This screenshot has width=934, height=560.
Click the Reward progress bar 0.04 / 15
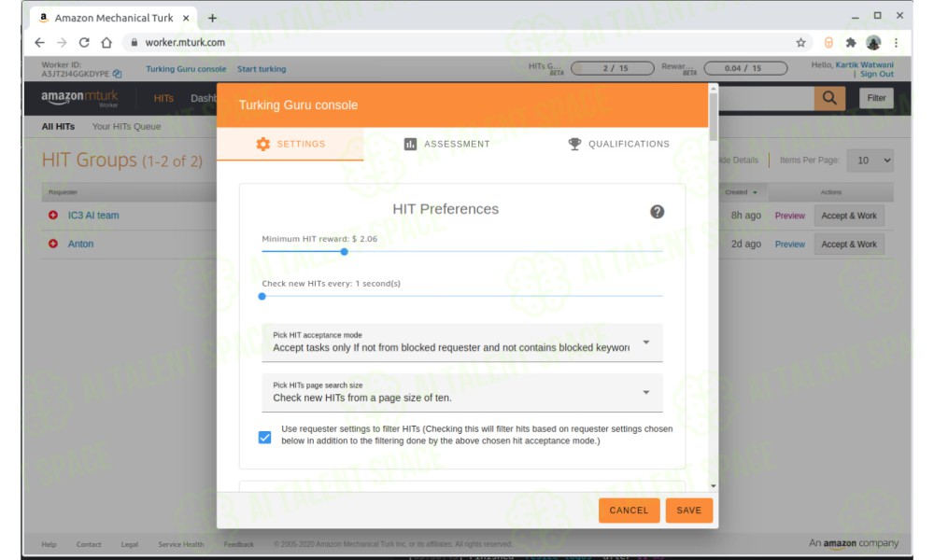(745, 68)
